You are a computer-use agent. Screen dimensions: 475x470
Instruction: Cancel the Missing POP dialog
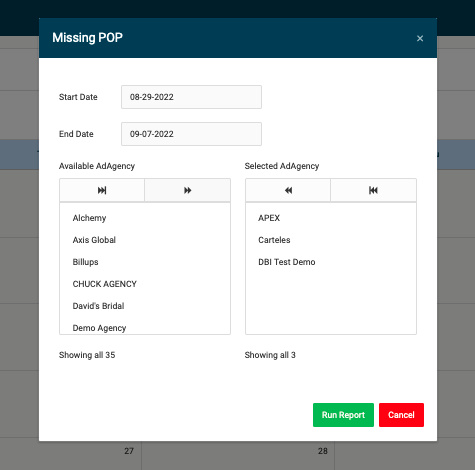click(401, 415)
